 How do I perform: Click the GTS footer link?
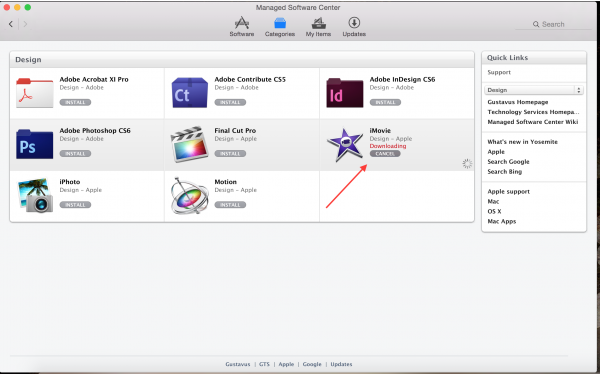pos(264,364)
